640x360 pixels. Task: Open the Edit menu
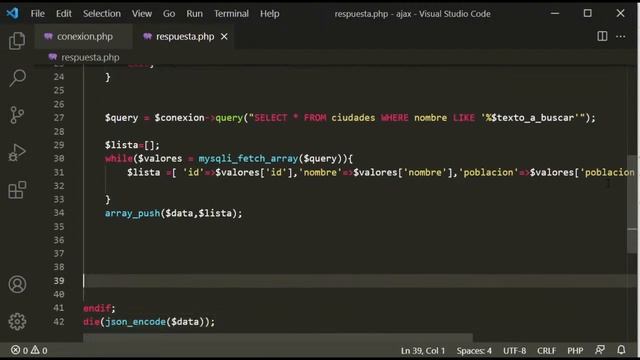tap(64, 13)
